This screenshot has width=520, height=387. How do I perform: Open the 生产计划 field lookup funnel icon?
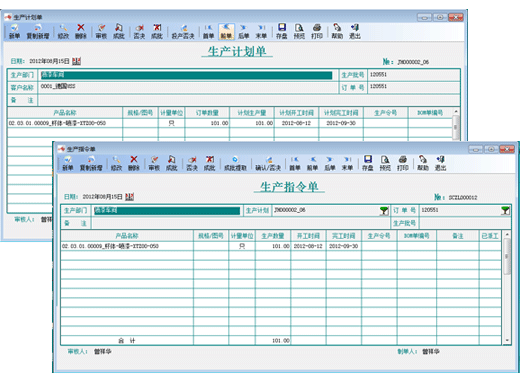pyautogui.click(x=384, y=211)
